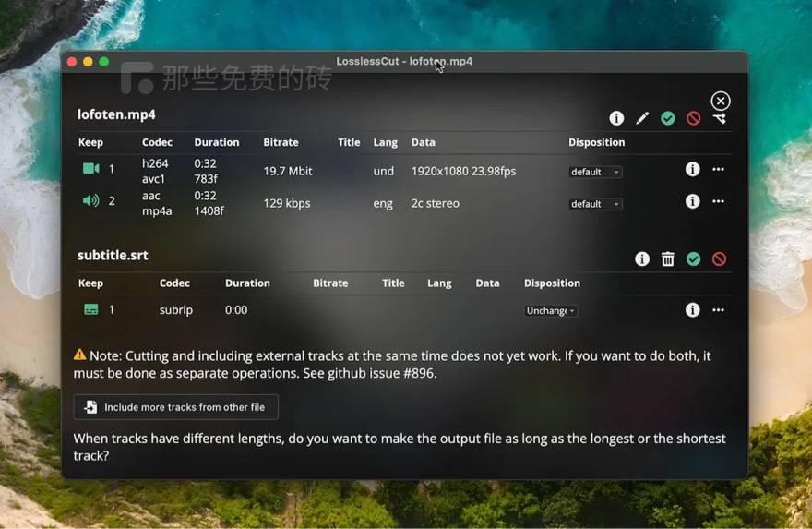Image resolution: width=812 pixels, height=529 pixels.
Task: Open disposition dropdown for h264 track
Action: 595,172
